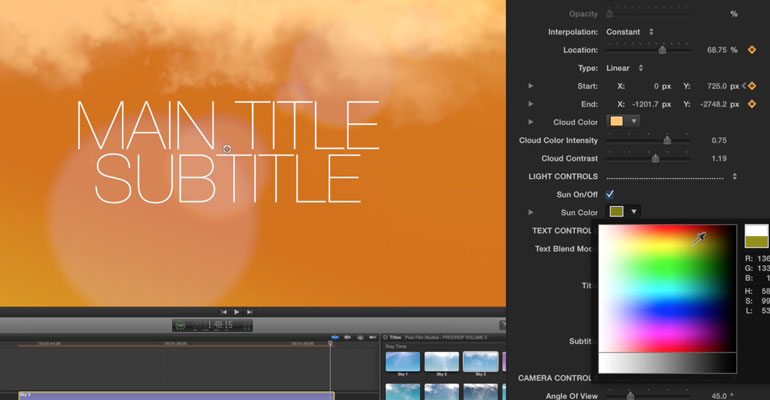Toggle the Location keyframe diamond
Image resolution: width=770 pixels, height=400 pixels.
[x=752, y=50]
